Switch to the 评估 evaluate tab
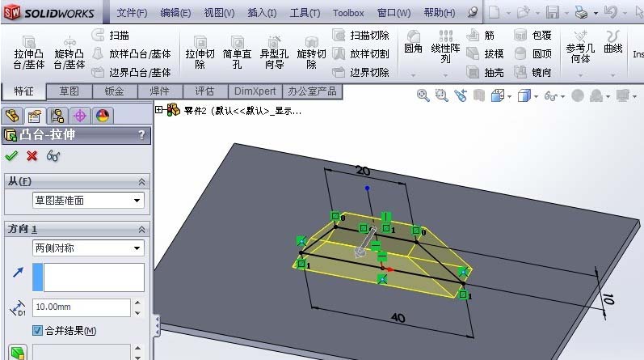The height and width of the screenshot is (360, 644). click(x=204, y=91)
